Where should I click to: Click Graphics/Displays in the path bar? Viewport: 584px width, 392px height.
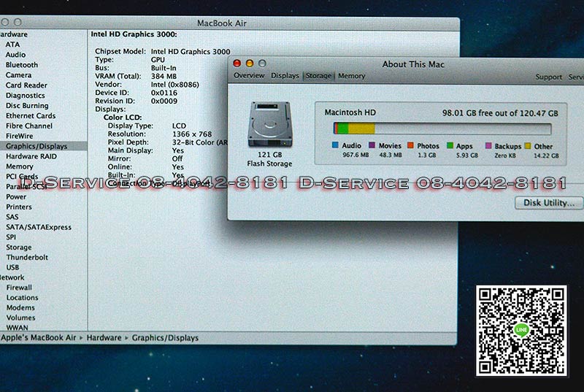coord(165,338)
